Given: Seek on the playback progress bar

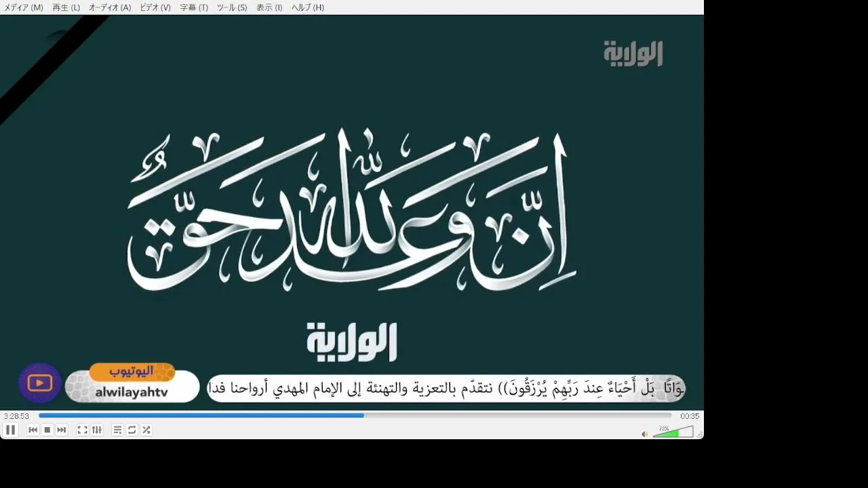Looking at the screenshot, I should pos(355,415).
